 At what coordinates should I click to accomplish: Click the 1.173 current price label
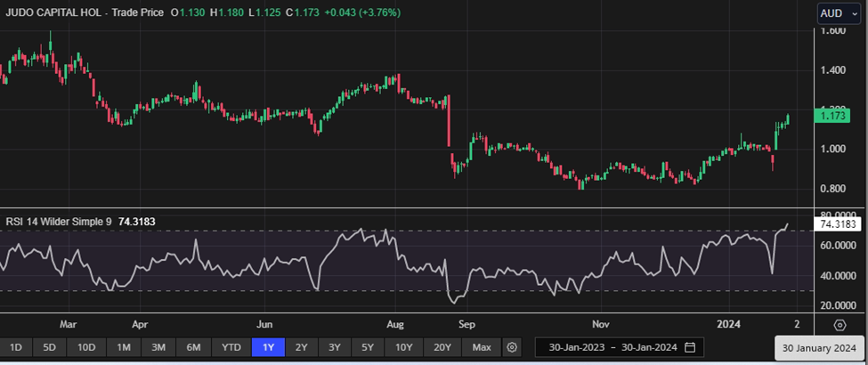(832, 117)
